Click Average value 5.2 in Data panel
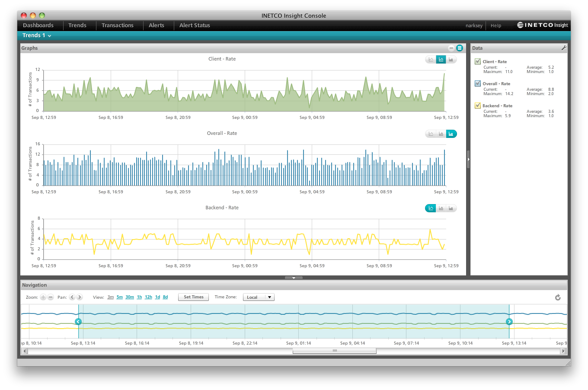 tap(551, 67)
